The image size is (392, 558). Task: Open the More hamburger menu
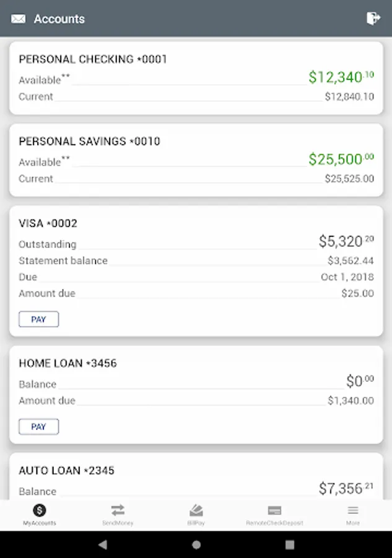point(353,510)
